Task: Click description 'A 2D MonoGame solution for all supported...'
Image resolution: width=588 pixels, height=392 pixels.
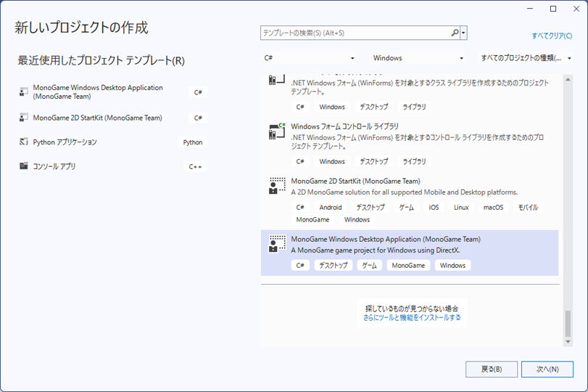Action: point(405,192)
